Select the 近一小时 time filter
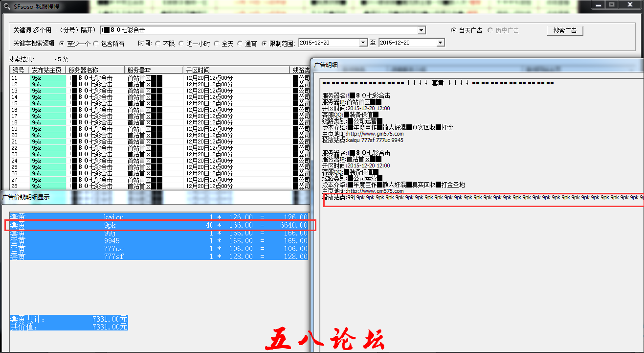Screen dimensions: 644x353 click(x=181, y=44)
